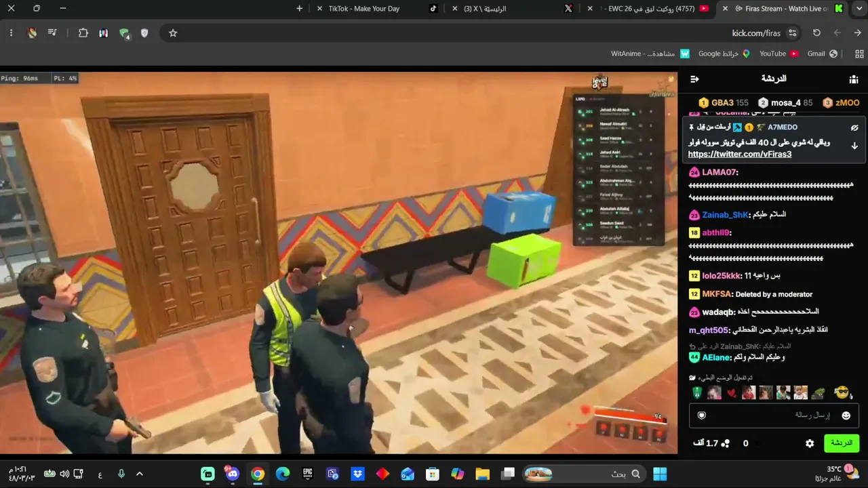Open the tab search dropdown
Screen dimensions: 868x488
pos(860,9)
